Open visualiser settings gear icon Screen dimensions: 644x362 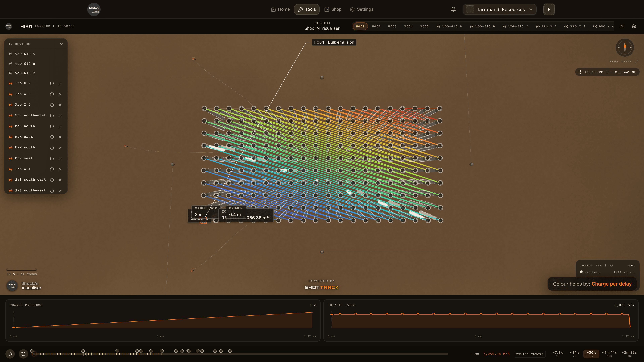click(x=634, y=26)
